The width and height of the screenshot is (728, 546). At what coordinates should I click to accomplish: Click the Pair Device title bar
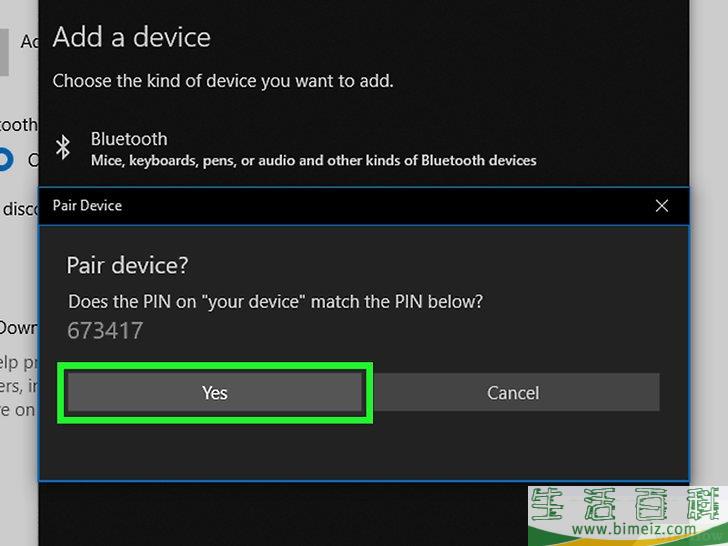tap(364, 206)
